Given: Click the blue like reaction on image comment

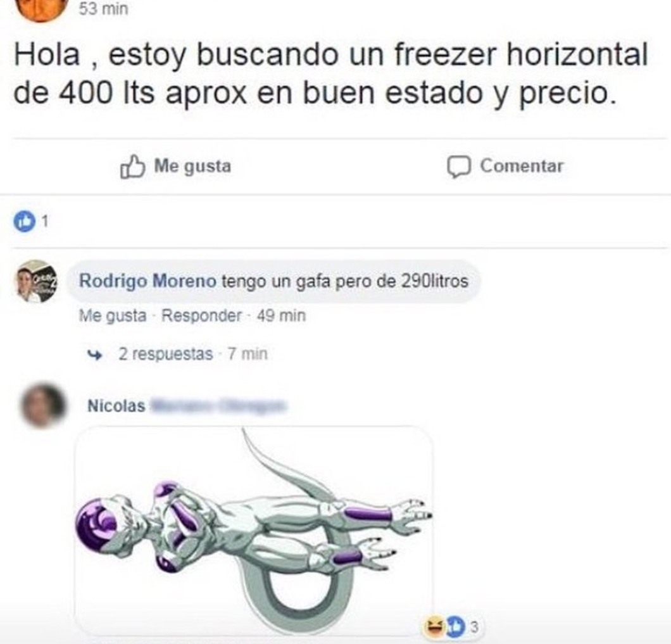Looking at the screenshot, I should point(456,626).
